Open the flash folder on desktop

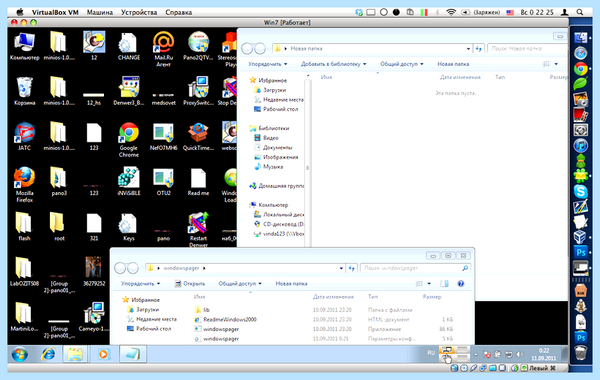[24, 227]
